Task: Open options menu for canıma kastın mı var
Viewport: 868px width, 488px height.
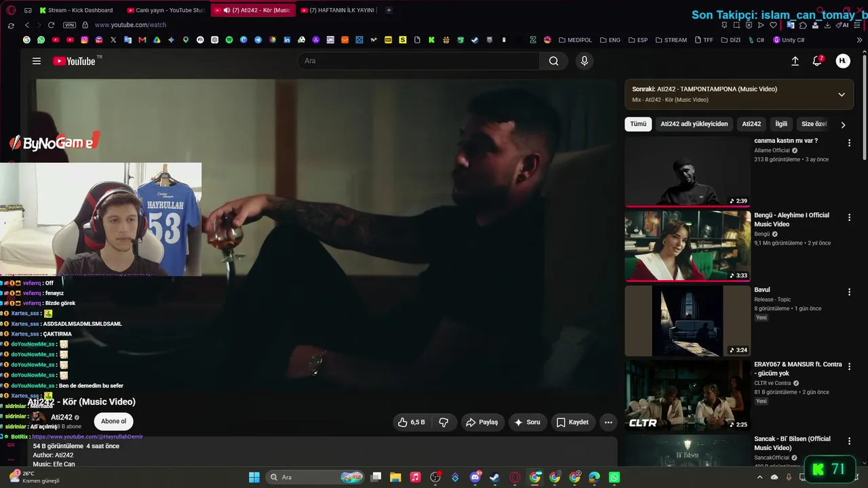Action: (x=849, y=143)
